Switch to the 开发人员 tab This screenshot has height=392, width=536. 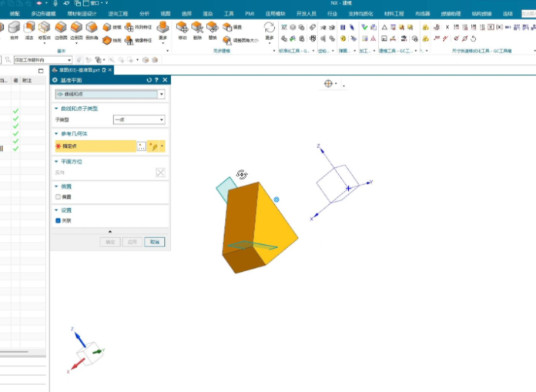point(307,14)
